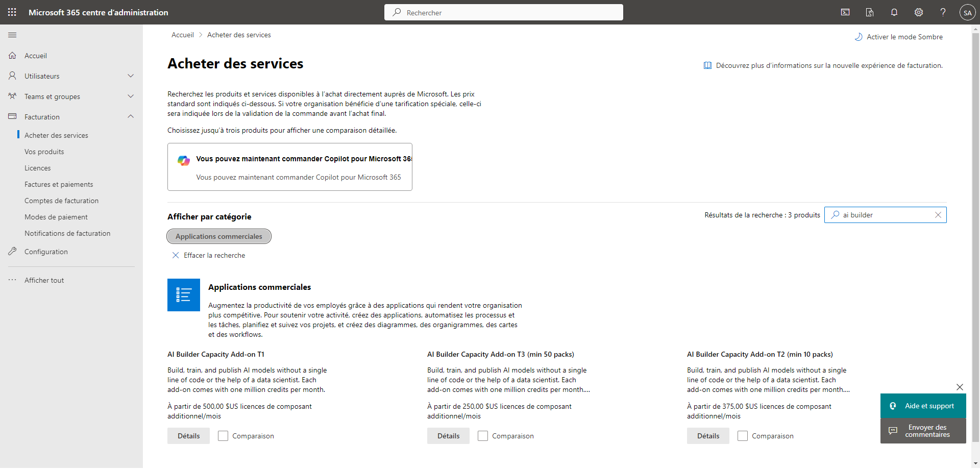Select Acheter des services in sidebar
This screenshot has height=469, width=980.
pyautogui.click(x=56, y=135)
